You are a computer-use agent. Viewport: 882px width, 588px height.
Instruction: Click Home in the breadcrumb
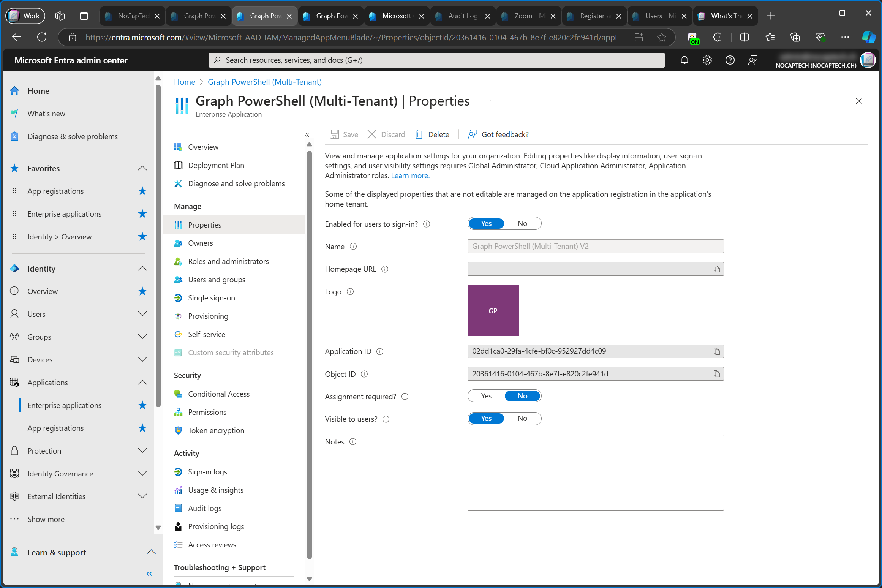pos(184,82)
